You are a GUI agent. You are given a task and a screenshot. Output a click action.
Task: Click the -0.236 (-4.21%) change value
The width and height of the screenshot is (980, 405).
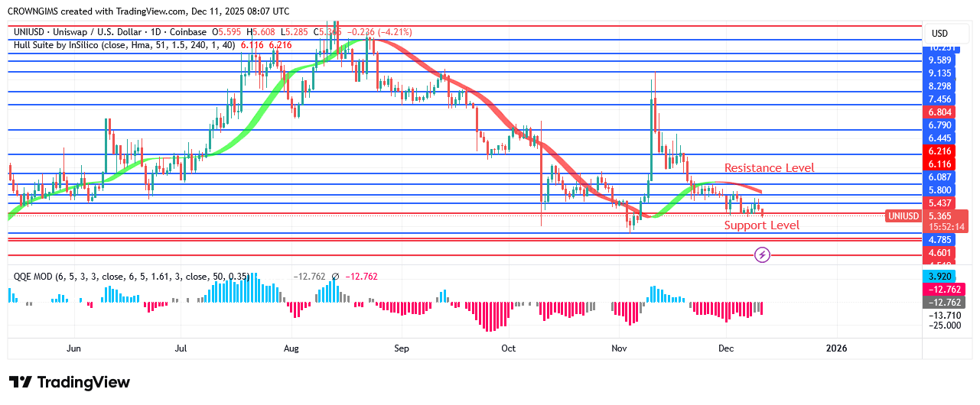(x=379, y=32)
